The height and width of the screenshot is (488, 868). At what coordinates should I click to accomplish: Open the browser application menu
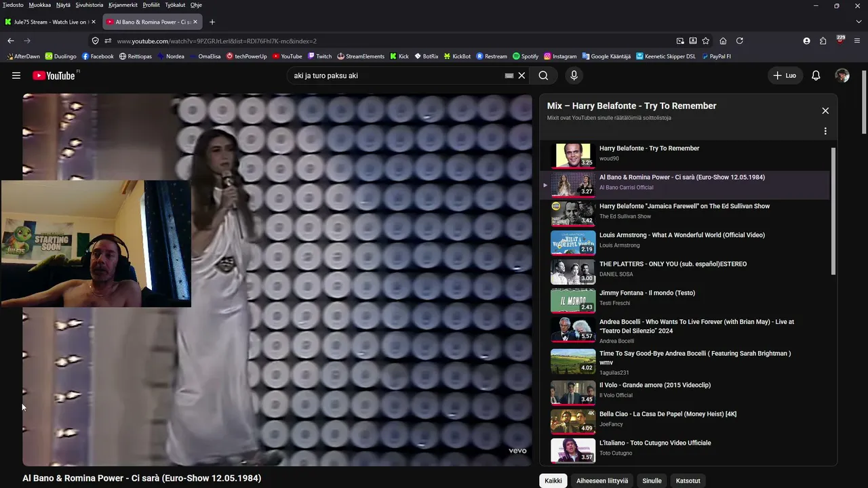(x=858, y=41)
